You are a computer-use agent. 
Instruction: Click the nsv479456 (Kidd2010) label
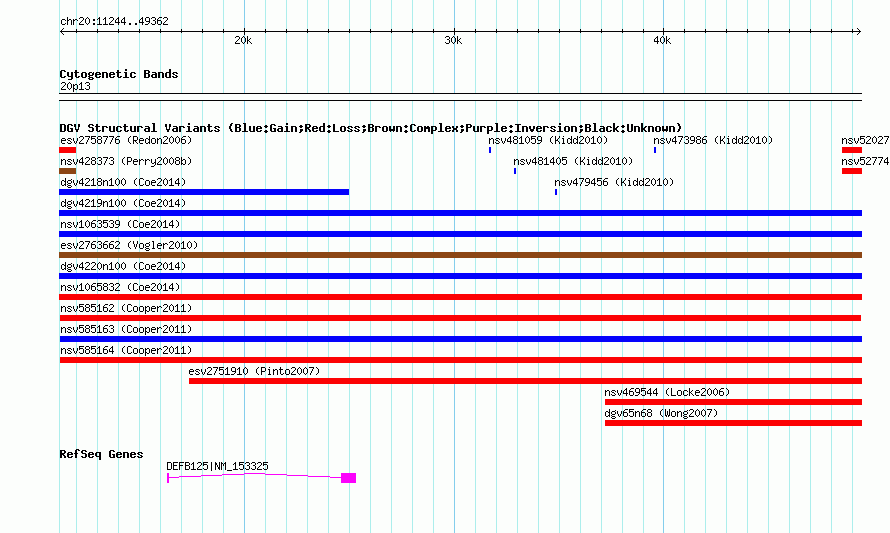coord(614,182)
